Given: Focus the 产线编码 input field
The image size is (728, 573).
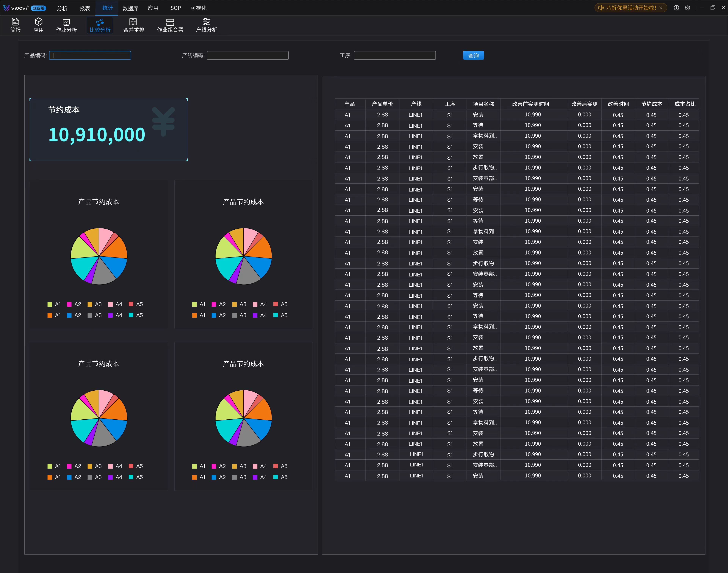Looking at the screenshot, I should tap(248, 55).
